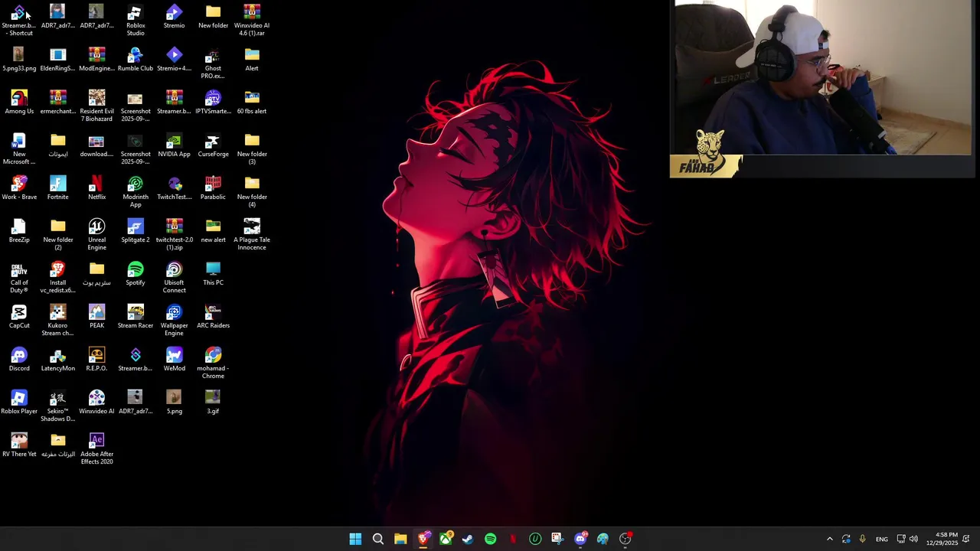The image size is (980, 551).
Task: Open the New folder (2) folder
Action: coord(58,234)
